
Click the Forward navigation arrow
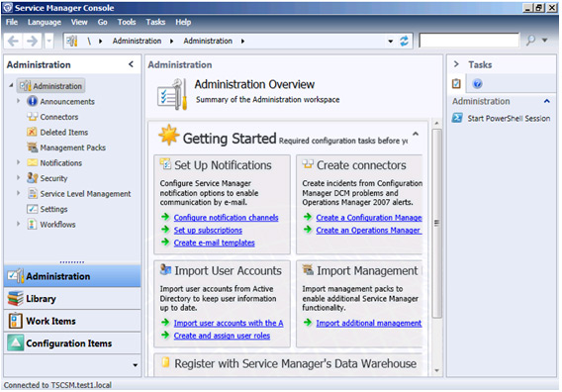33,41
